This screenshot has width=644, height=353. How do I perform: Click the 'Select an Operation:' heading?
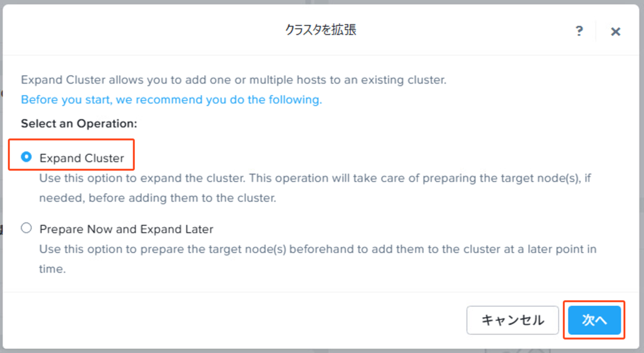[79, 123]
